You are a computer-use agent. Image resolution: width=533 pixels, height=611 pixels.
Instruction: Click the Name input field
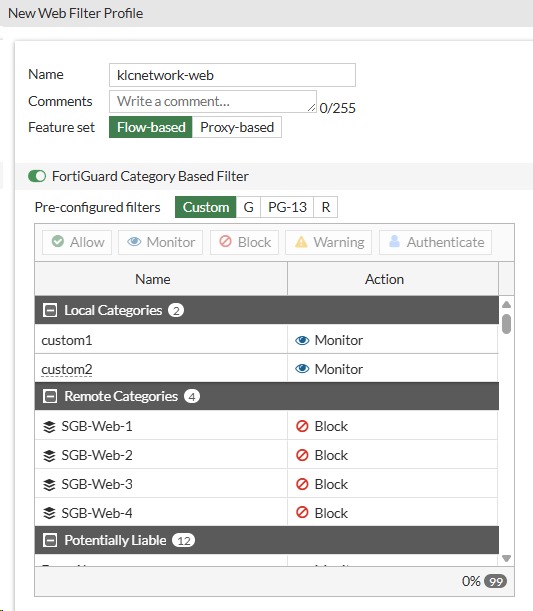232,75
